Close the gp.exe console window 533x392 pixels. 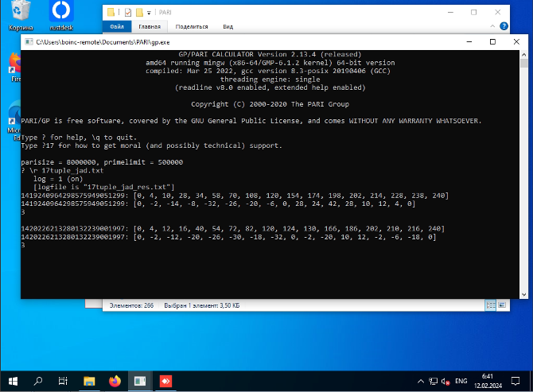[x=516, y=42]
